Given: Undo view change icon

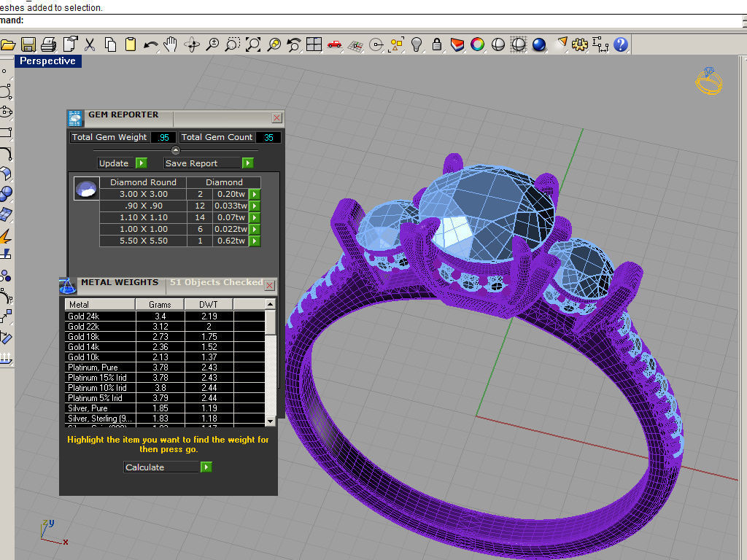Looking at the screenshot, I should 293,44.
